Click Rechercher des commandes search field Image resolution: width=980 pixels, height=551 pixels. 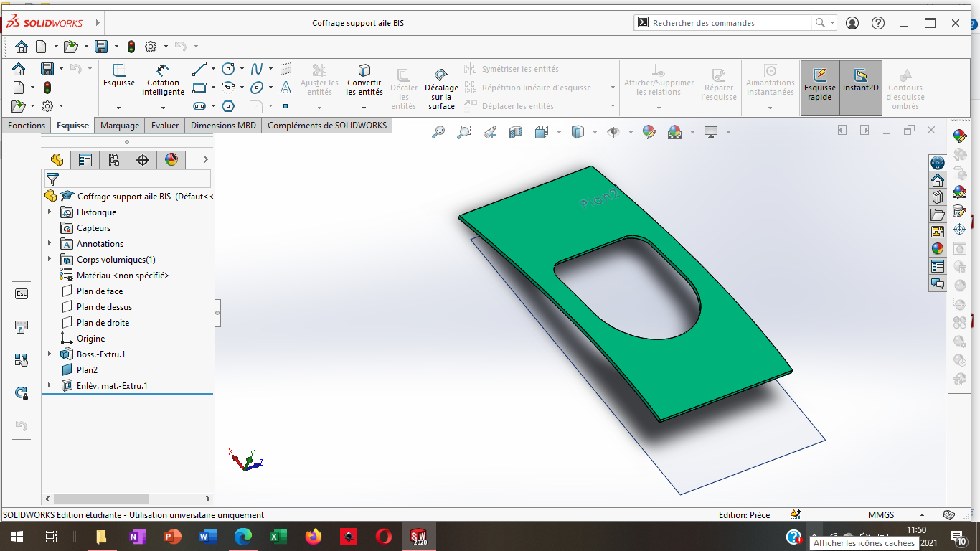coord(731,23)
